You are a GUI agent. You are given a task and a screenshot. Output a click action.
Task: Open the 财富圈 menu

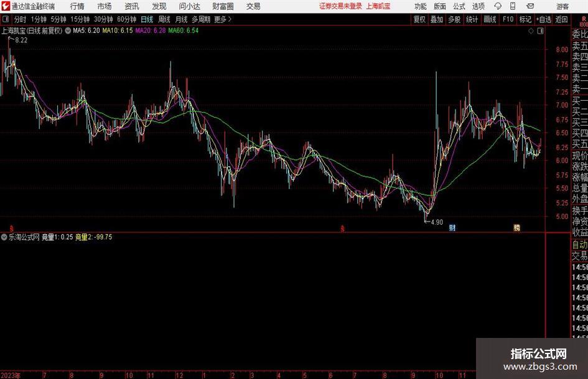point(223,6)
